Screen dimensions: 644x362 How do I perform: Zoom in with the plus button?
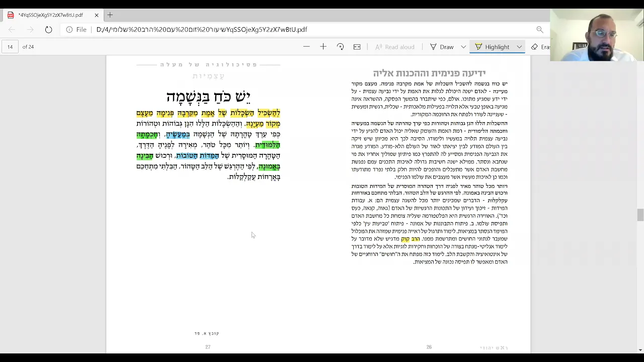coord(323,47)
